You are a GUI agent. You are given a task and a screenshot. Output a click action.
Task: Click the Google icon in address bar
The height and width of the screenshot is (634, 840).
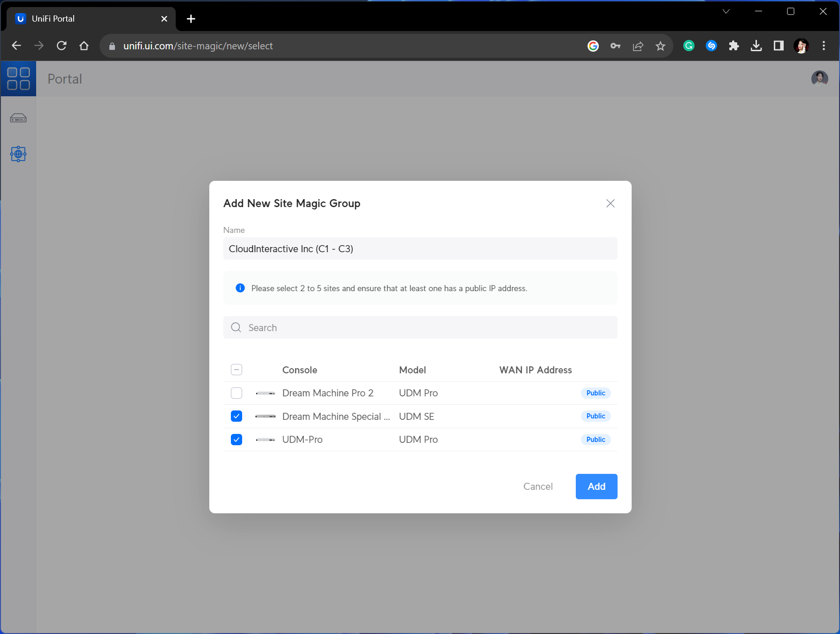coord(593,46)
